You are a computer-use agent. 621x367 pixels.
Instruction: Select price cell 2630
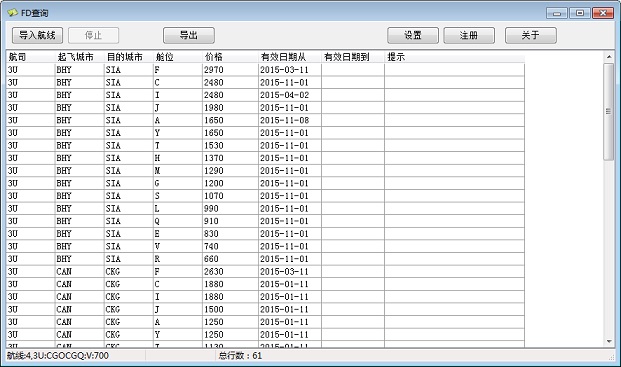(230, 272)
